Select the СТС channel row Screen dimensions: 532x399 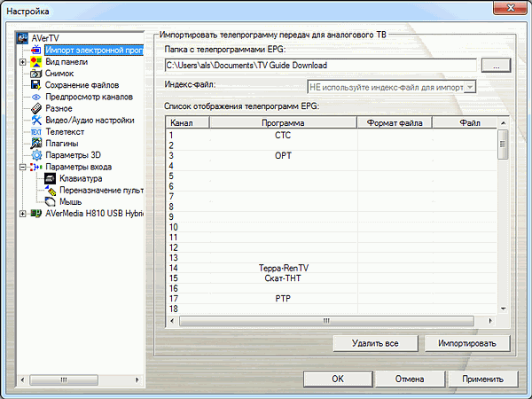point(332,135)
